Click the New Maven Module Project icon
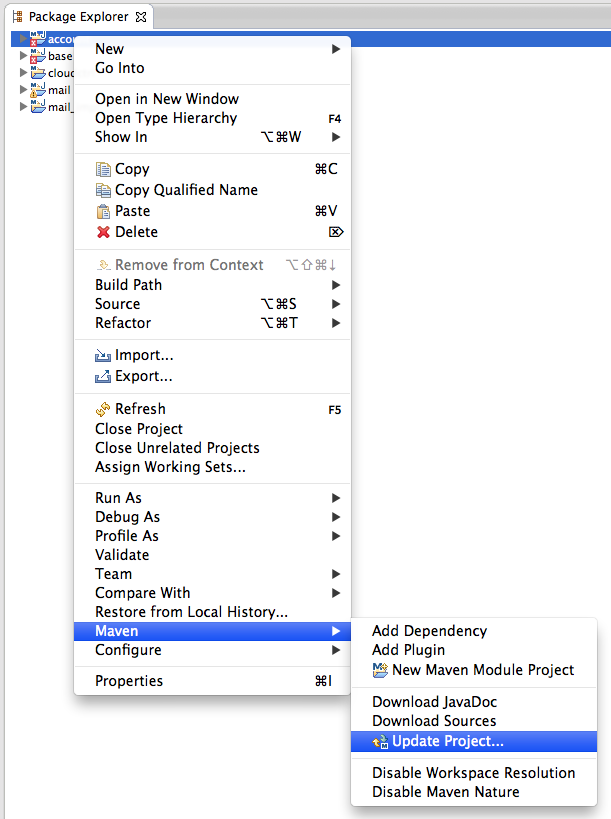The height and width of the screenshot is (819, 611). [380, 670]
